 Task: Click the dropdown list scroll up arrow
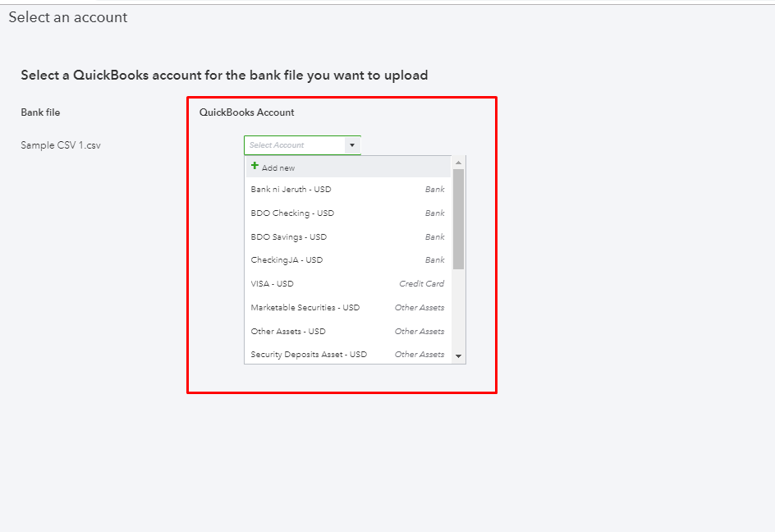click(458, 163)
